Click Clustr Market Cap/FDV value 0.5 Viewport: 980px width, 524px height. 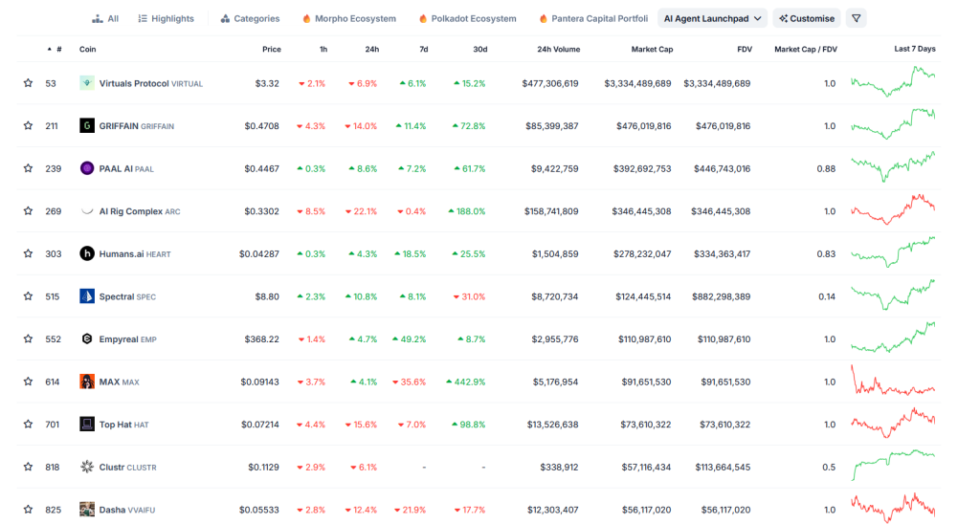point(829,468)
